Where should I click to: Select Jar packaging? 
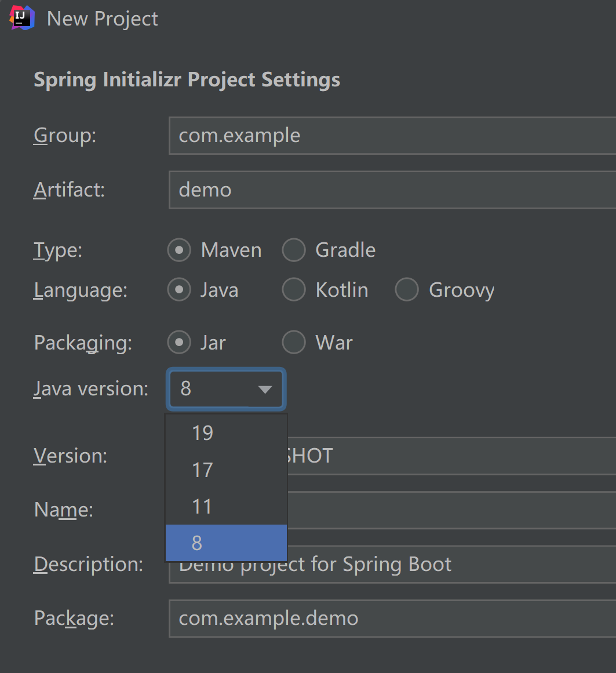tap(179, 343)
